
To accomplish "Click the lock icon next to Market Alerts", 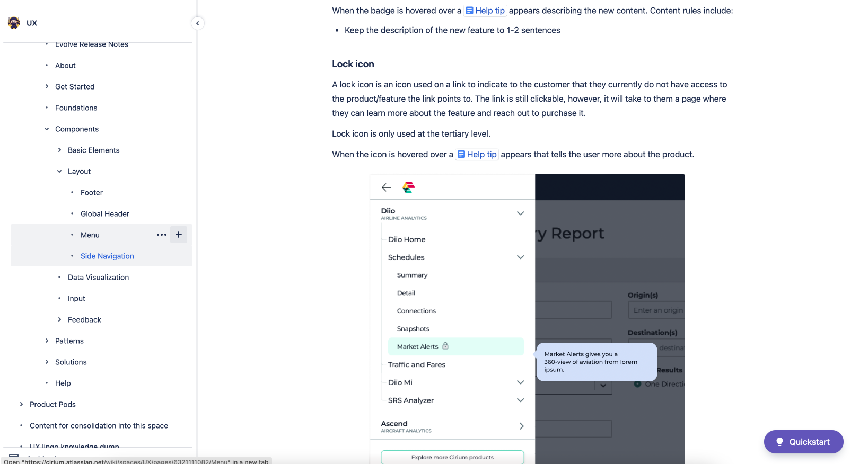I will click(x=445, y=346).
